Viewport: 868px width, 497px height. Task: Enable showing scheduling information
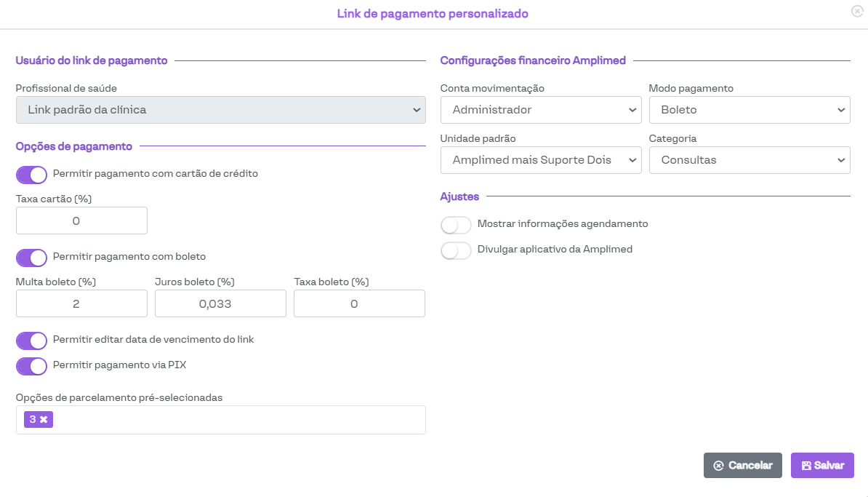point(456,225)
